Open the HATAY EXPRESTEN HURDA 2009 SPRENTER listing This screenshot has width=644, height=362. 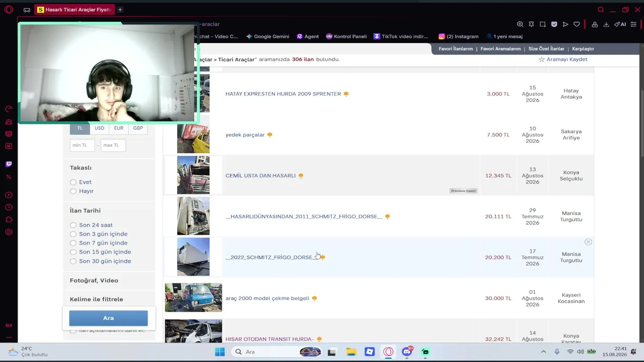coord(283,94)
